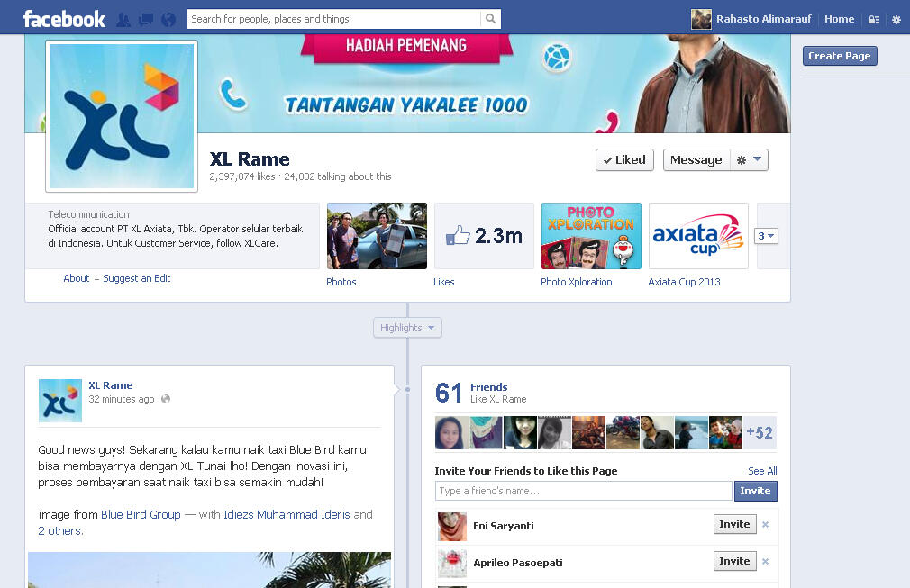Open Photos app thumbnail
This screenshot has height=588, width=910.
tap(377, 236)
